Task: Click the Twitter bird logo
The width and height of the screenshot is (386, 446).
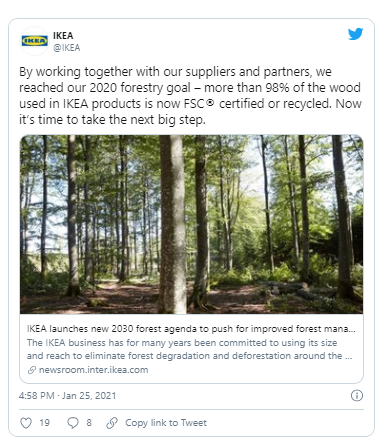Action: (x=355, y=34)
